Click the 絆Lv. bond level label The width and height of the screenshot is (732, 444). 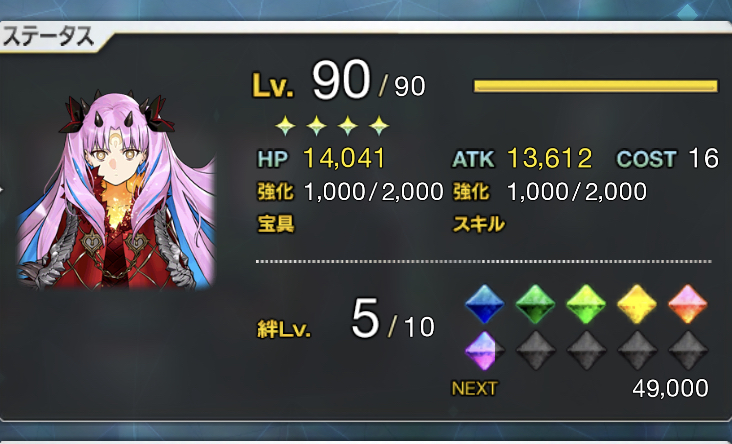pyautogui.click(x=284, y=331)
